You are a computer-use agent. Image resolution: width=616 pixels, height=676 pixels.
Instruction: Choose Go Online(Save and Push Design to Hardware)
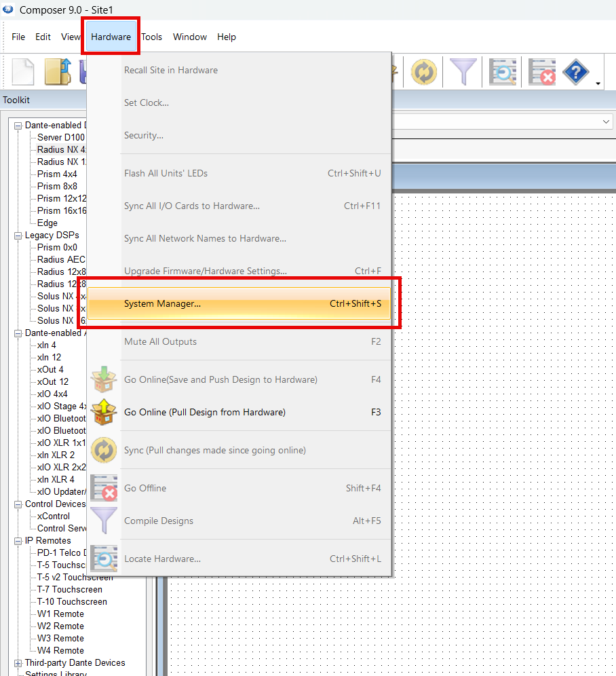coord(239,379)
